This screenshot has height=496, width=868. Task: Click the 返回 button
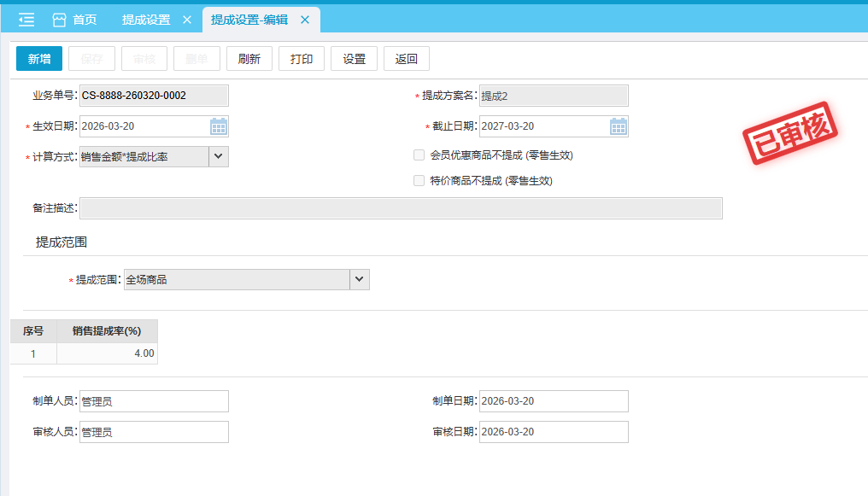(x=407, y=59)
